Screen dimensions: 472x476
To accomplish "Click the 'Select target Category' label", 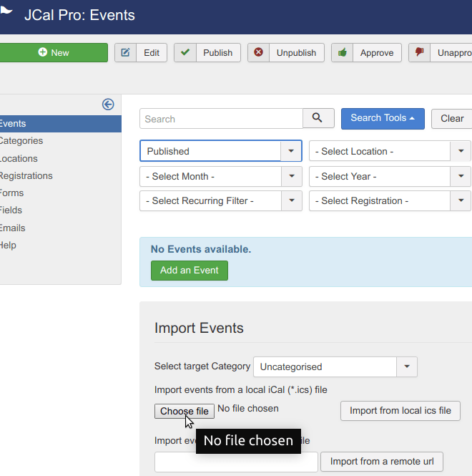I will (202, 366).
